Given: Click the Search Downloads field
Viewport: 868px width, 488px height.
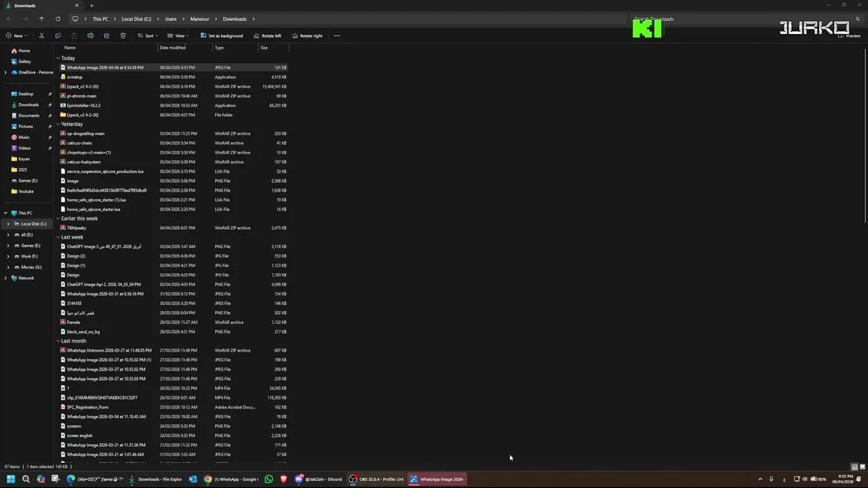Looking at the screenshot, I should pos(746,19).
